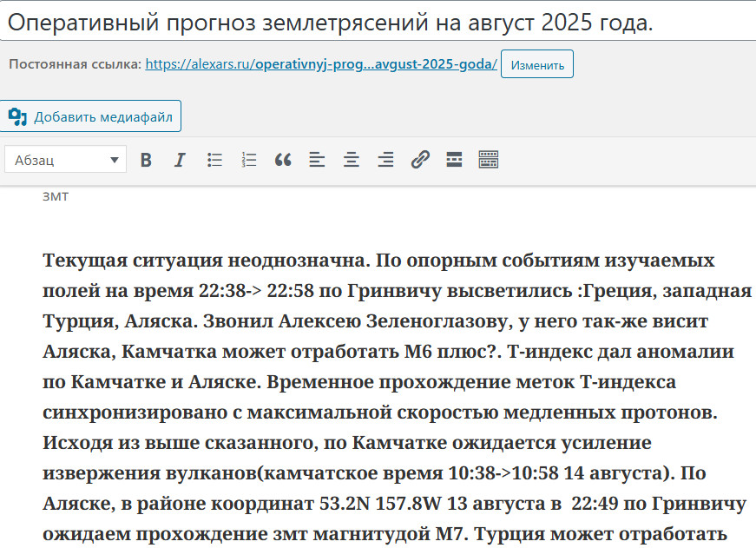
Task: Toggle bold formatting
Action: coord(146,160)
